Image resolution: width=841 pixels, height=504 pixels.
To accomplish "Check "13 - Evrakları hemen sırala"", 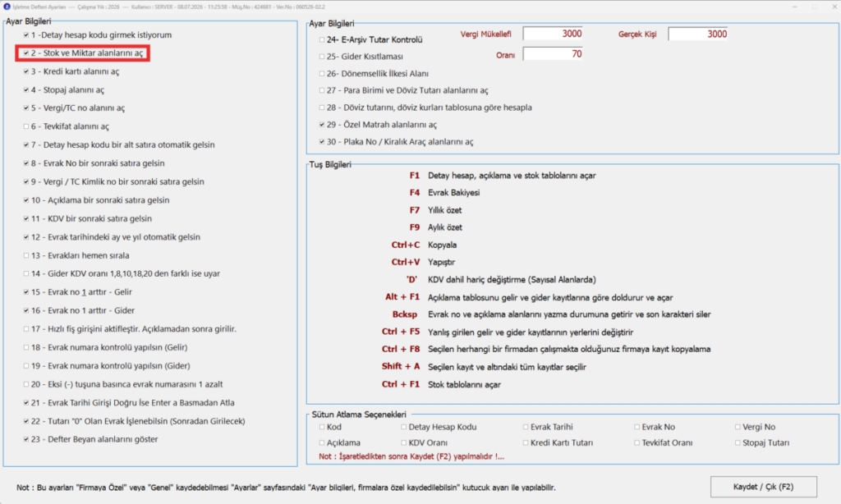I will click(x=26, y=256).
